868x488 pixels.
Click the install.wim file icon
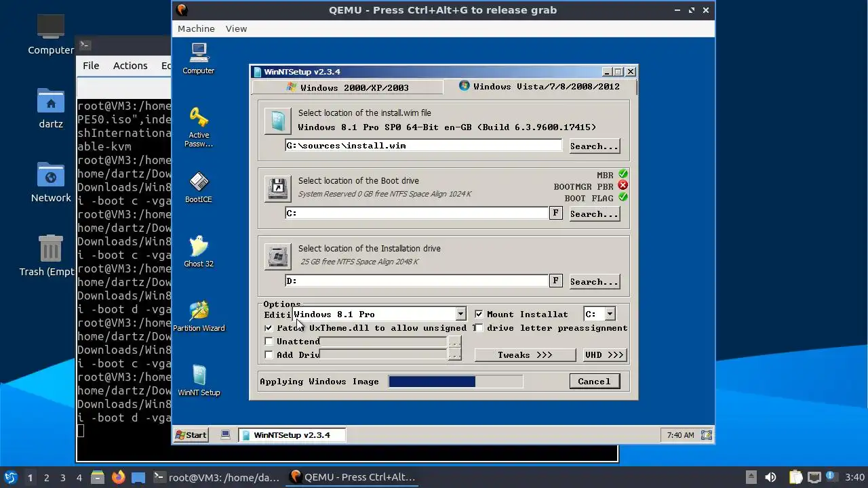coord(277,121)
